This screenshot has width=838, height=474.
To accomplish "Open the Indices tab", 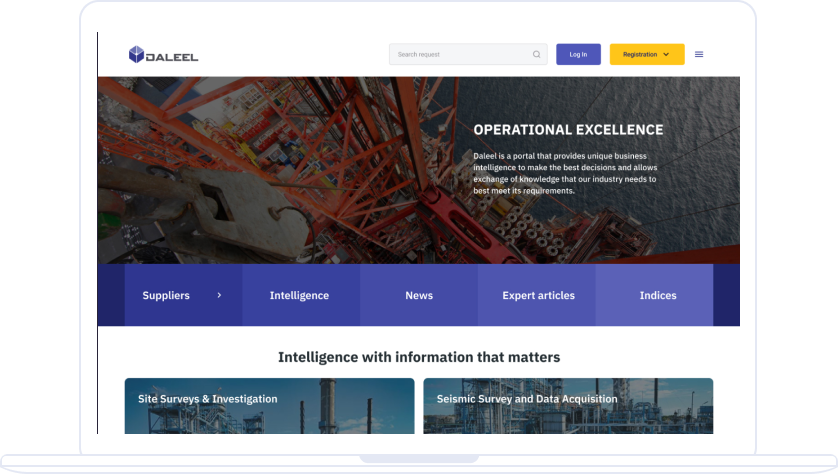I will tap(655, 296).
